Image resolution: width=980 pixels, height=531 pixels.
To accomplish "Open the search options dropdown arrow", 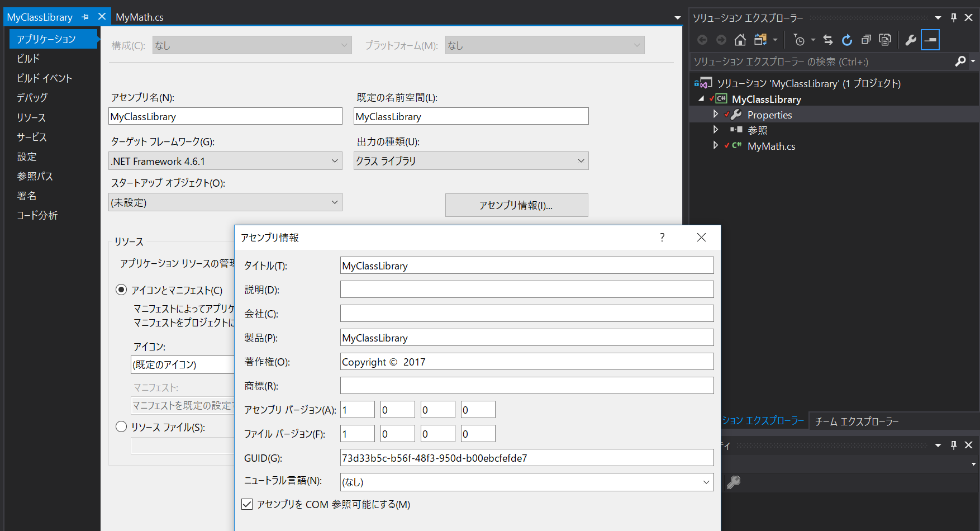I will 973,61.
